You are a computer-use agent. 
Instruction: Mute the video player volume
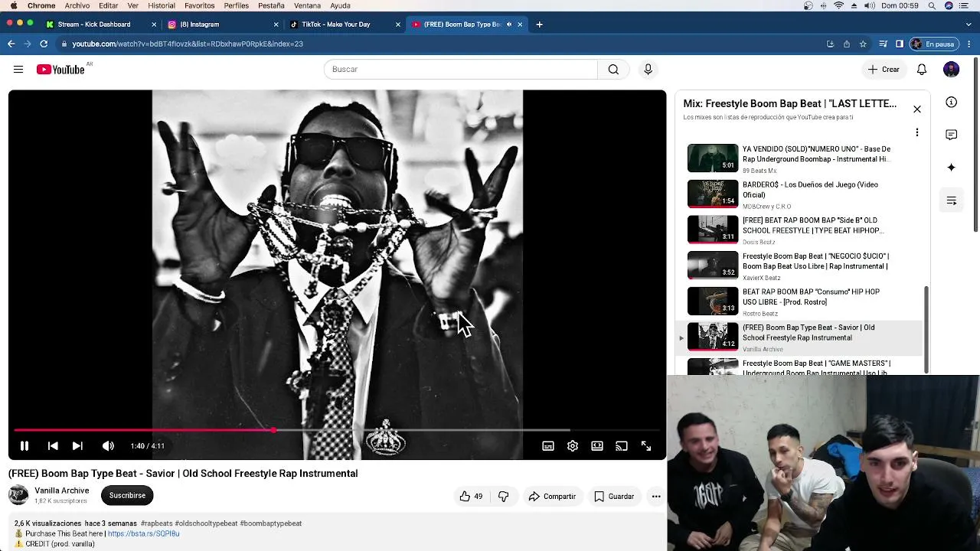[108, 446]
